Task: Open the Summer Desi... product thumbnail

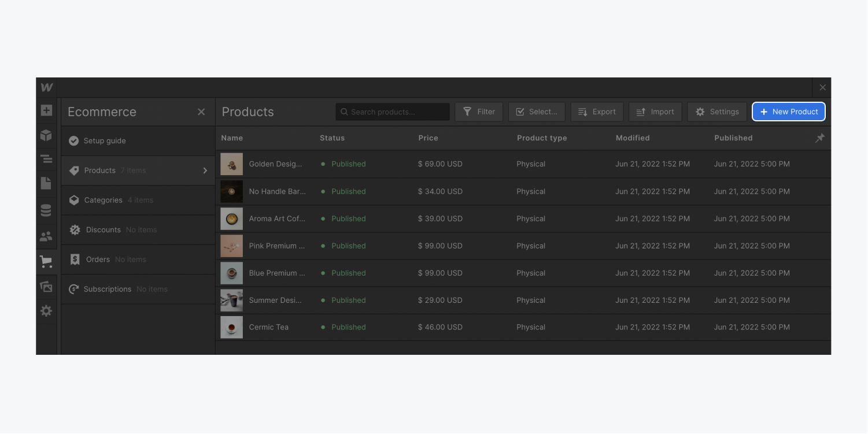Action: point(231,300)
